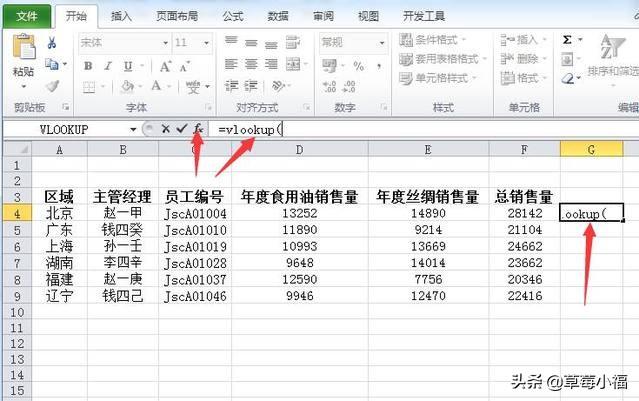Open the clipboard group dialog launcher

[x=65, y=107]
